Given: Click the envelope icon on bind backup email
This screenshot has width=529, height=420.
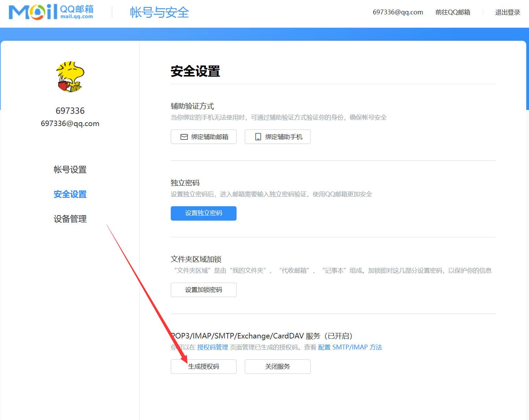Looking at the screenshot, I should pos(184,137).
